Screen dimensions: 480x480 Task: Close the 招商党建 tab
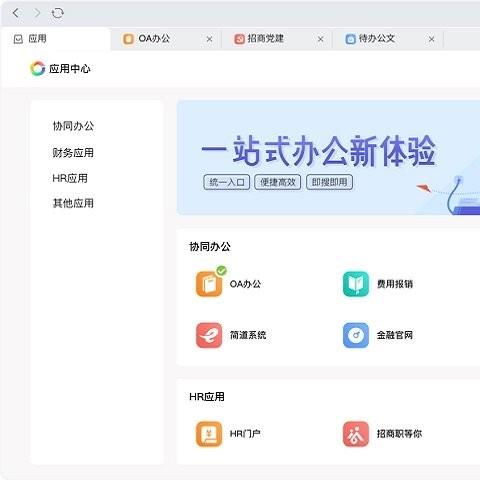[321, 39]
